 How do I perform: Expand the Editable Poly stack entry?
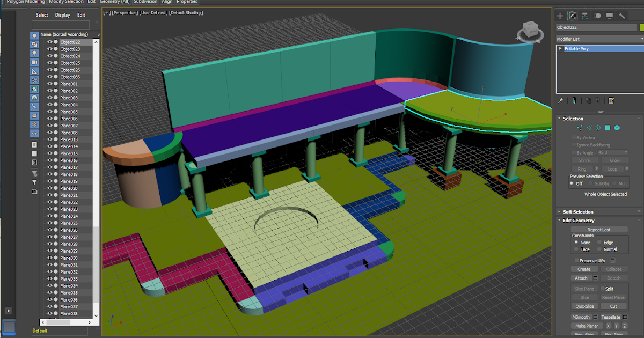pyautogui.click(x=560, y=48)
